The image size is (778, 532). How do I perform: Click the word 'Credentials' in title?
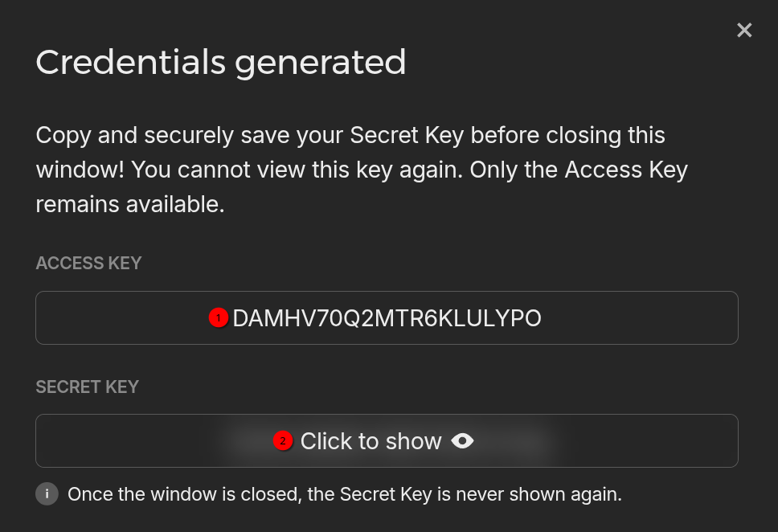[x=131, y=62]
